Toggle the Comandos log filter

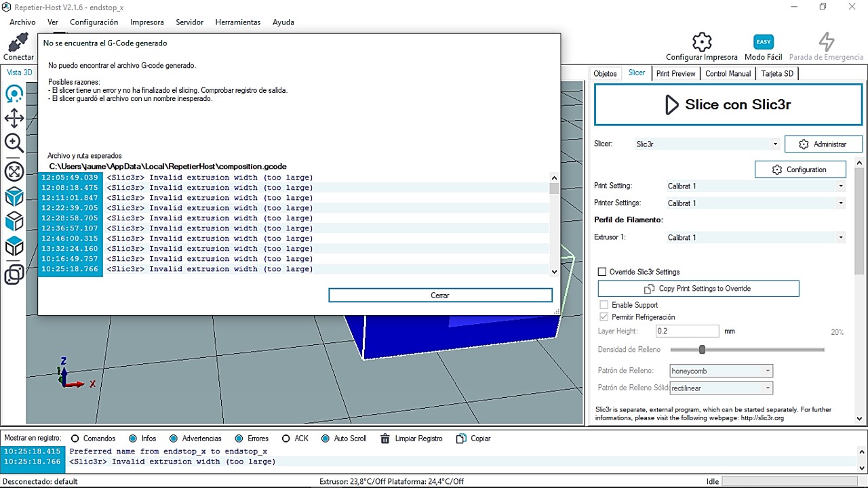coord(75,439)
